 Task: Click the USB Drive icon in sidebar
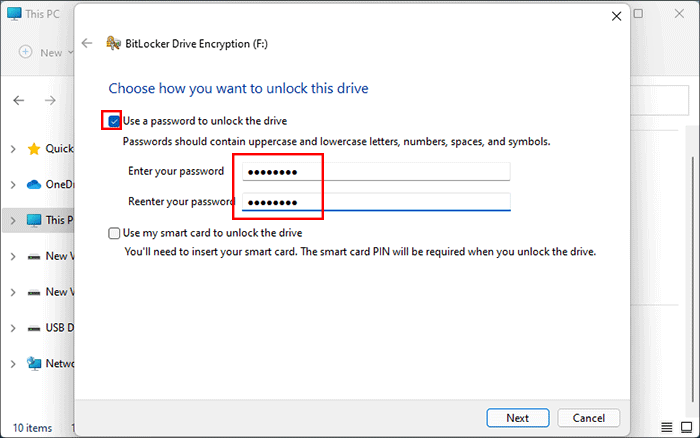point(34,328)
